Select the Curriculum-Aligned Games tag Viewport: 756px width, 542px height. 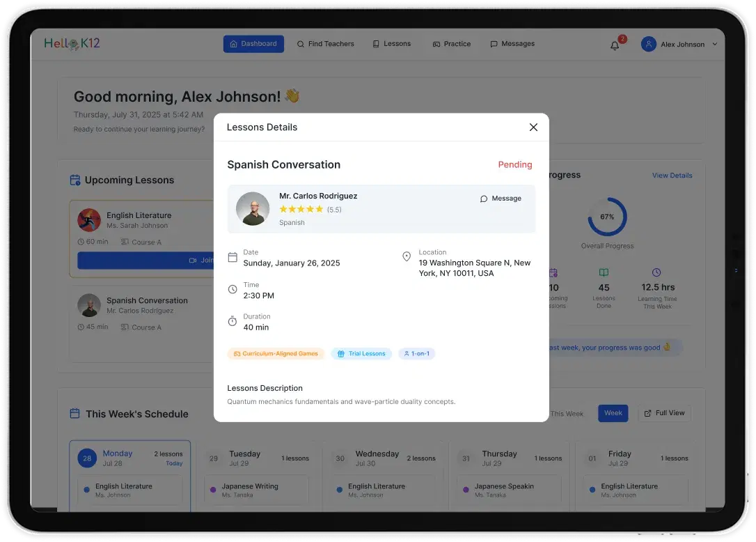click(x=276, y=354)
